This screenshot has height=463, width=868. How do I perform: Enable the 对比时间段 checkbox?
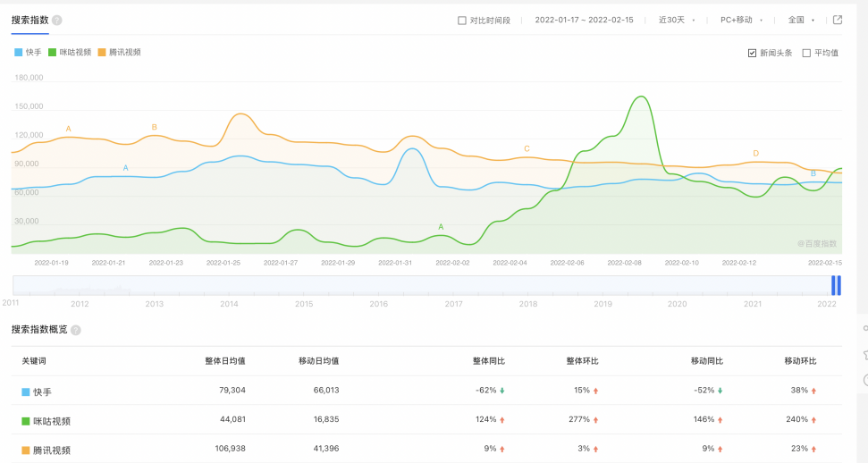pos(462,20)
